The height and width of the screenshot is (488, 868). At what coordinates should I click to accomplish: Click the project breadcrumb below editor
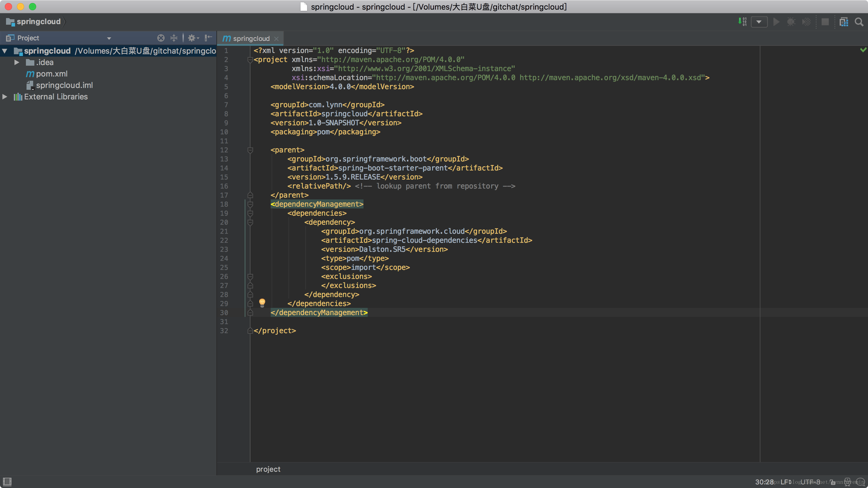(x=268, y=469)
